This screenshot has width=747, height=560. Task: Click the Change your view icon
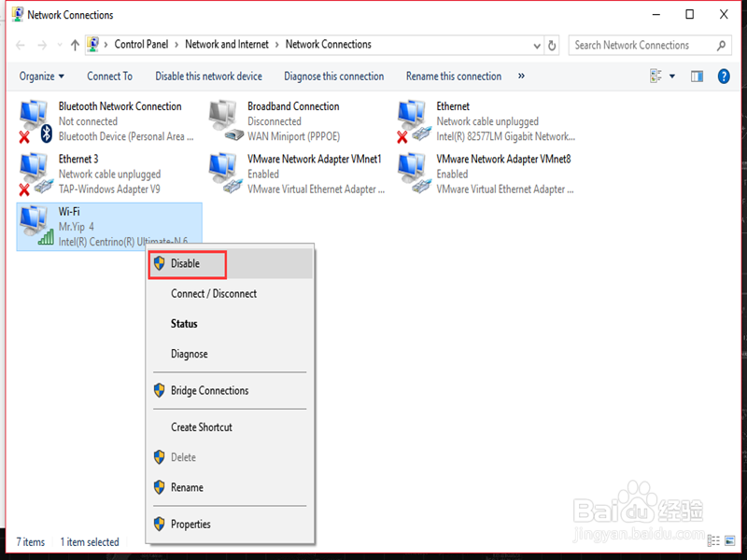[656, 77]
